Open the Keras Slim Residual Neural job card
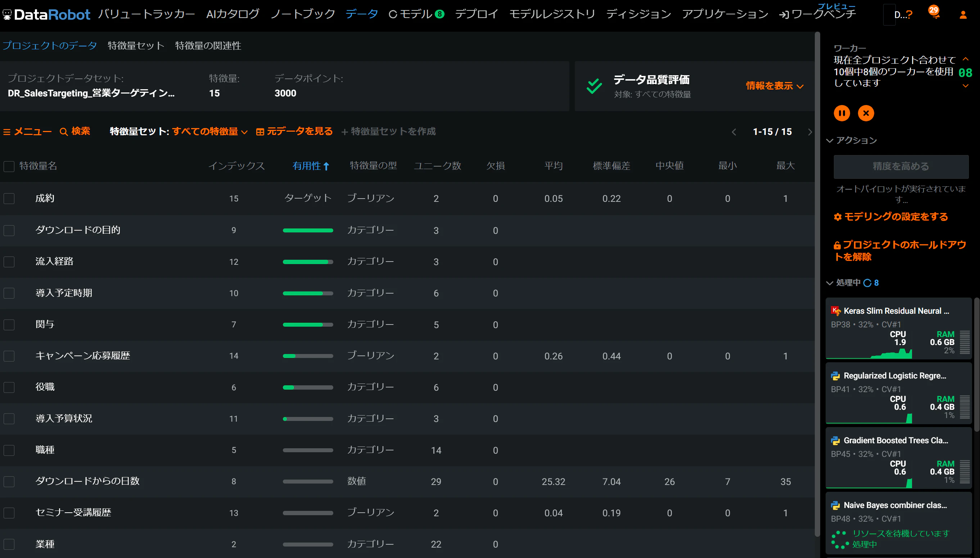980x558 pixels. click(898, 328)
